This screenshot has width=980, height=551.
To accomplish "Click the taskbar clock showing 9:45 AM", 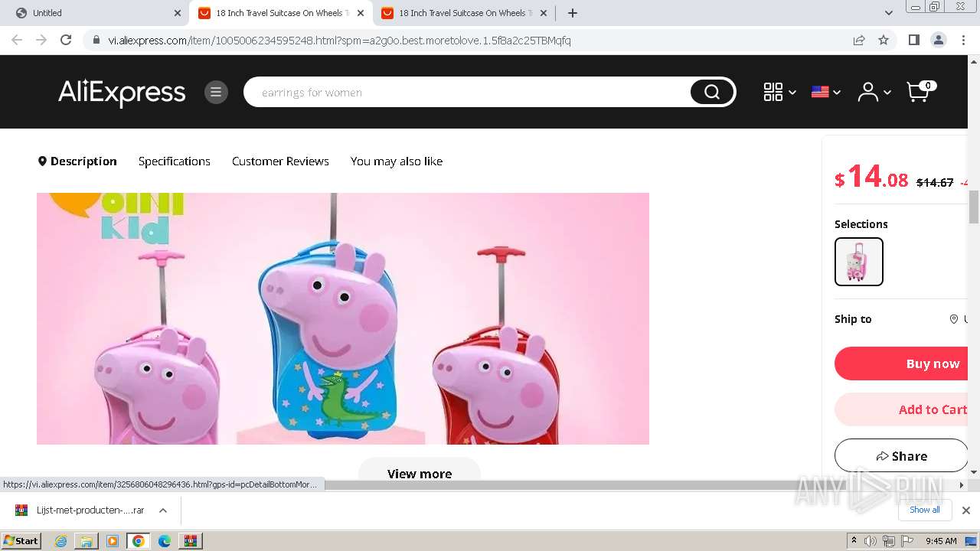I will [x=941, y=541].
